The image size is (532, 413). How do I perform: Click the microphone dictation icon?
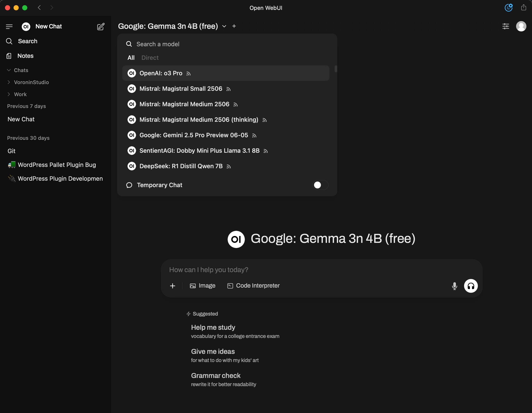tap(454, 286)
